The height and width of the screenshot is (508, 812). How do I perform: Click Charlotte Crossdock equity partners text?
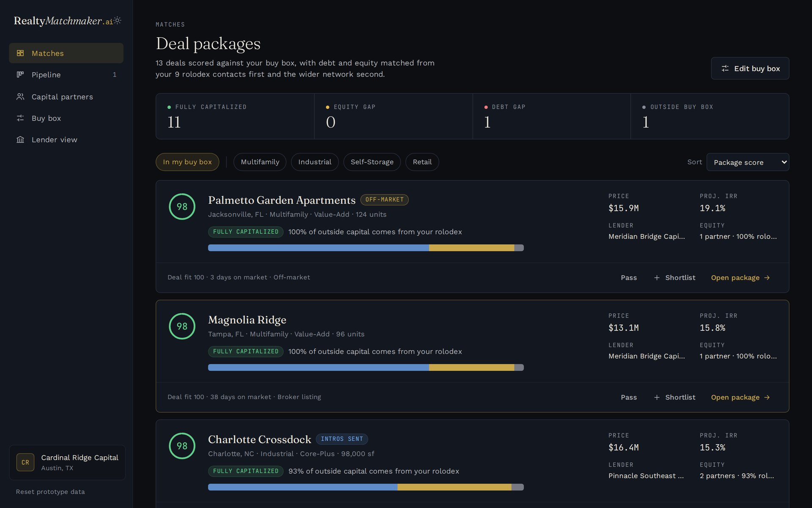point(737,476)
